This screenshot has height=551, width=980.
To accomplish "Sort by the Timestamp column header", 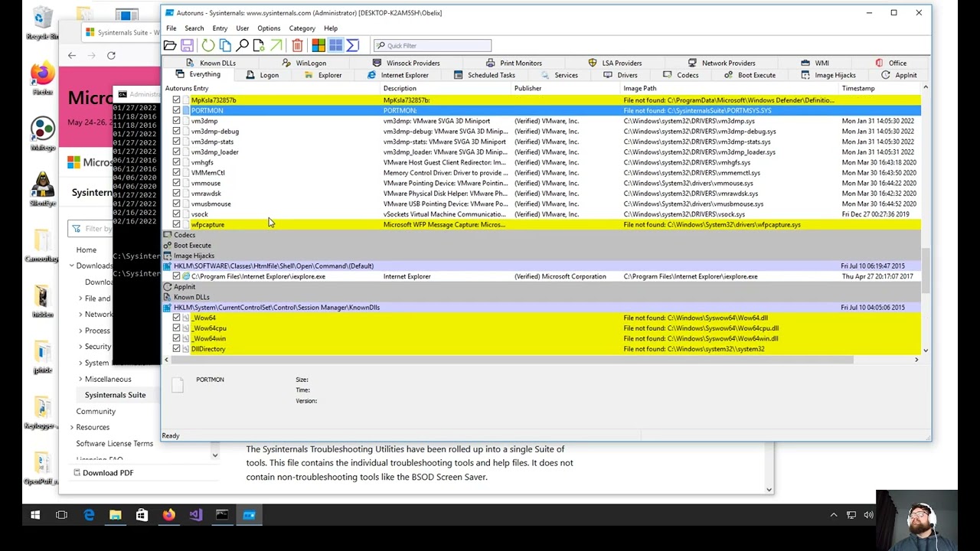I will (x=858, y=88).
